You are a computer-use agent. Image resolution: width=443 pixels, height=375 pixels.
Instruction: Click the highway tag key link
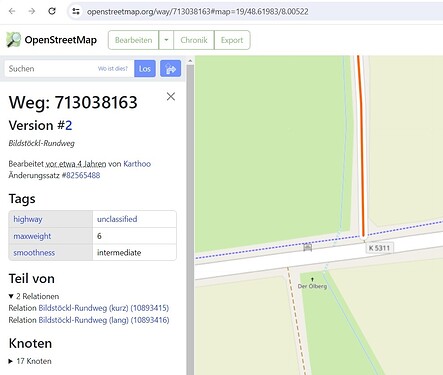[x=28, y=219]
